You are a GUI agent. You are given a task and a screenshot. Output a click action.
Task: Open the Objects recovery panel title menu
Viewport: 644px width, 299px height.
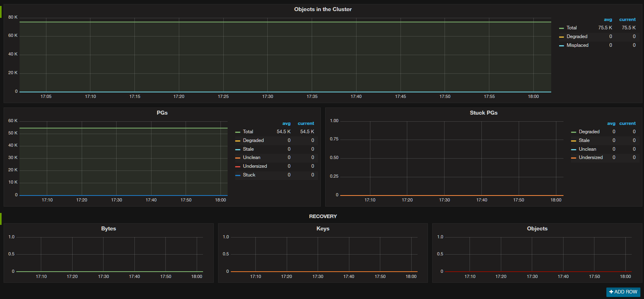point(537,228)
